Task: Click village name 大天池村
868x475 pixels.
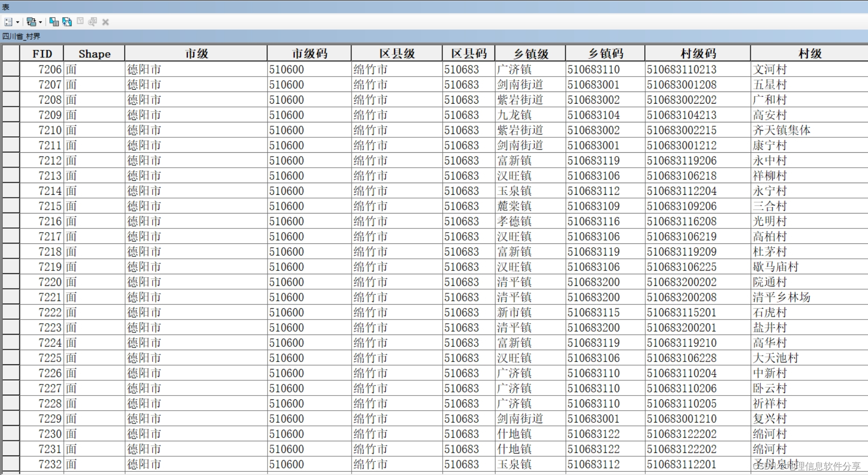Action: (776, 358)
